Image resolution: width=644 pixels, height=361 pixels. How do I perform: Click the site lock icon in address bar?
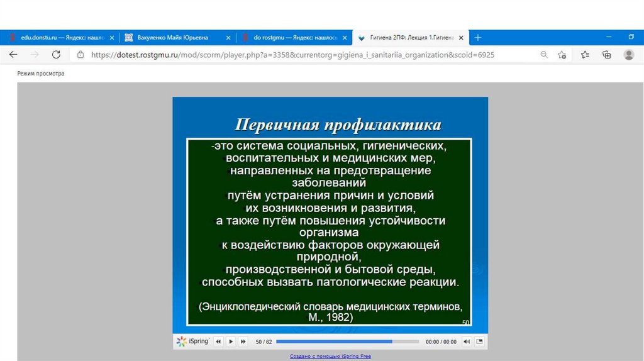point(80,55)
